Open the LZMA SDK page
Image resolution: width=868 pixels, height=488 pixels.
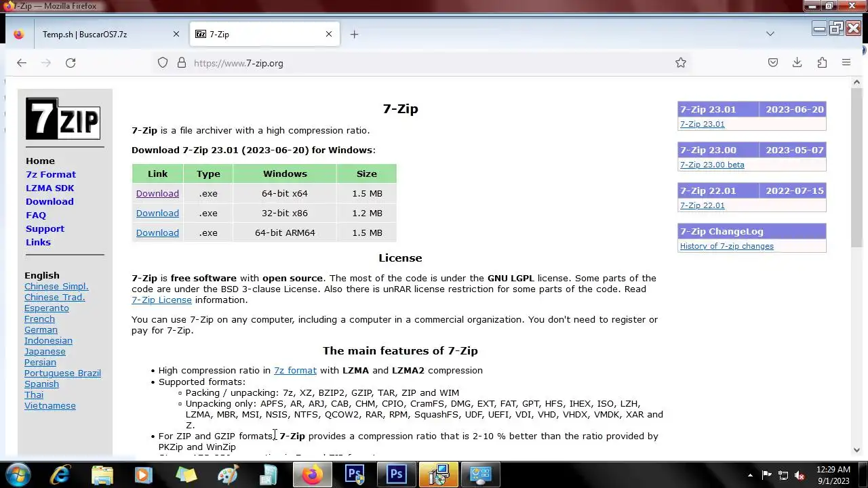[50, 188]
